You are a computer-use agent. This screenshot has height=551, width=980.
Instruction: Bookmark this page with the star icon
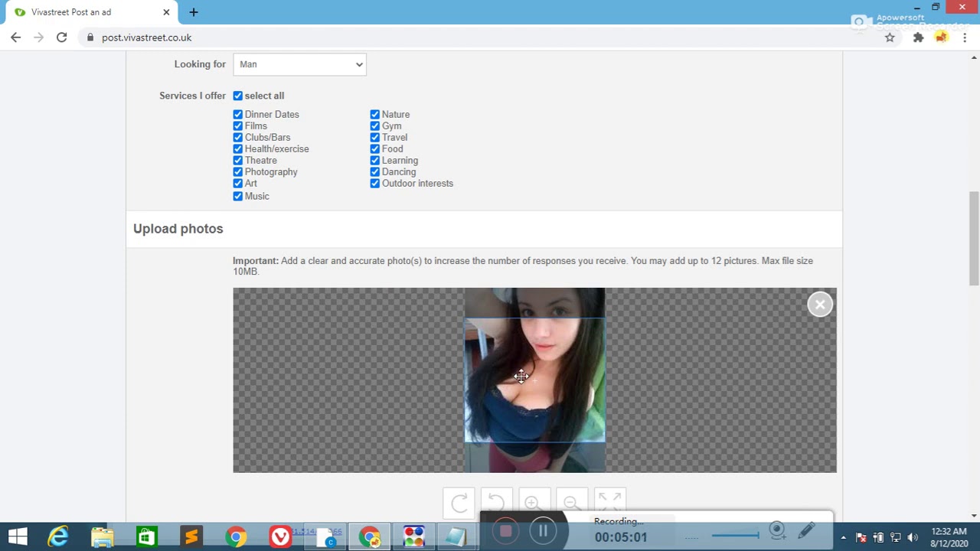pos(890,37)
